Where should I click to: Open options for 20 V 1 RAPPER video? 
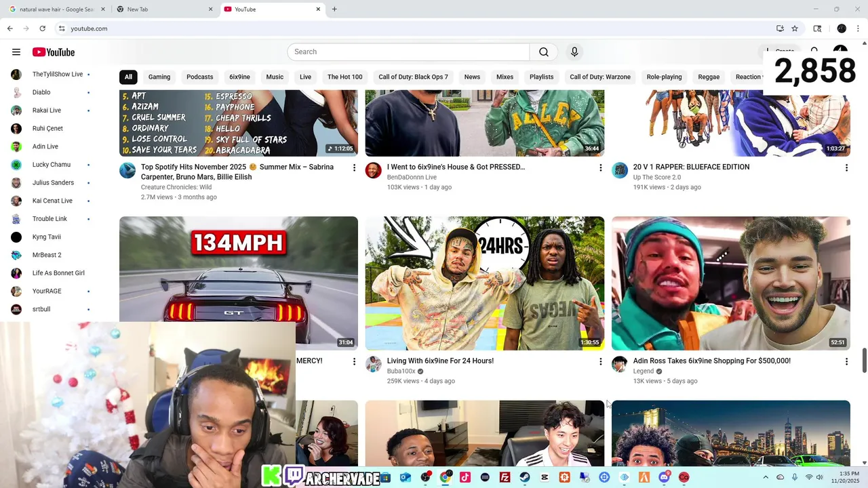846,167
